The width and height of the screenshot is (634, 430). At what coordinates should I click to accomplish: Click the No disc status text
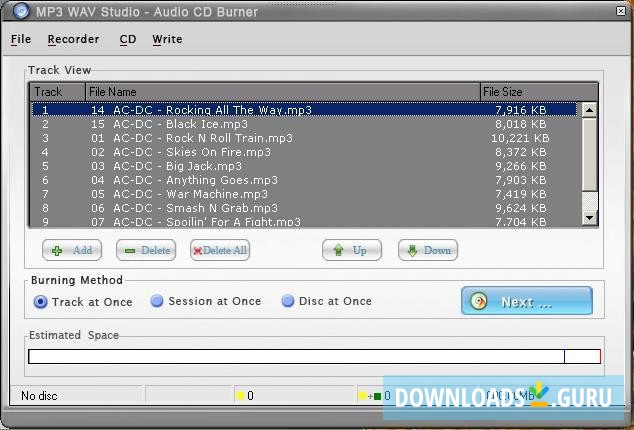39,396
